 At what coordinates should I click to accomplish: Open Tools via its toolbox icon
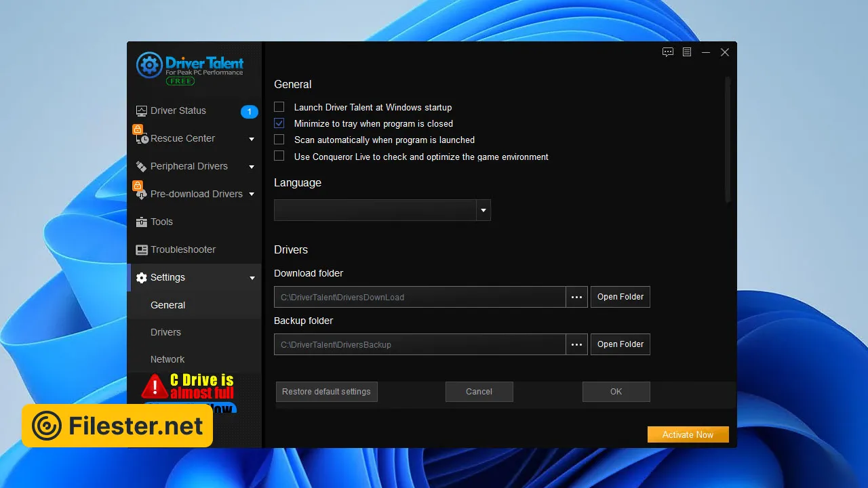coord(141,222)
